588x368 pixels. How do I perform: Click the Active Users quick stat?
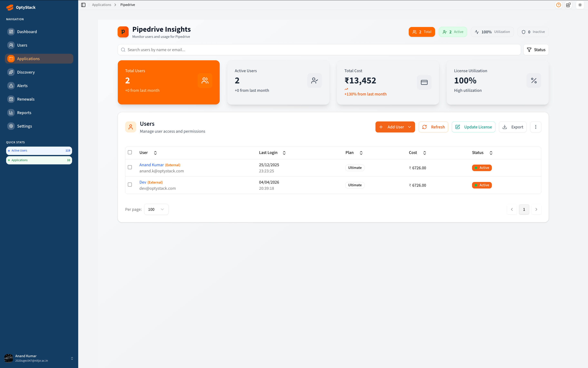39,151
